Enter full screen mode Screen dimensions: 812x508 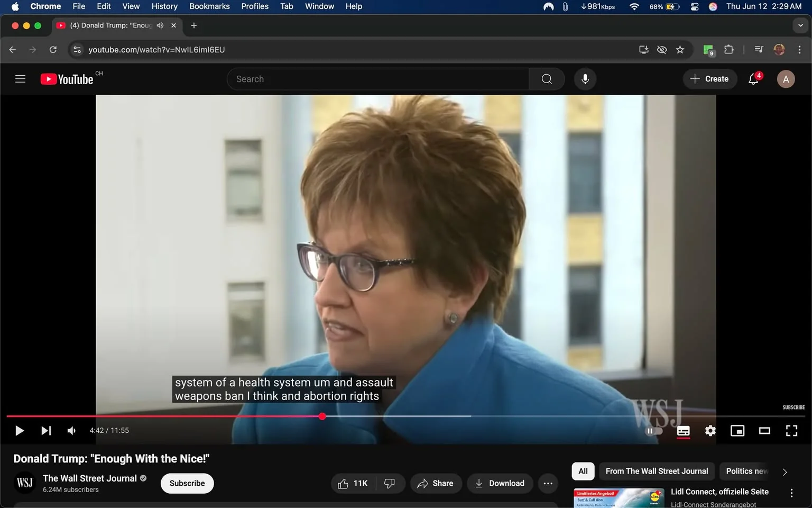791,431
